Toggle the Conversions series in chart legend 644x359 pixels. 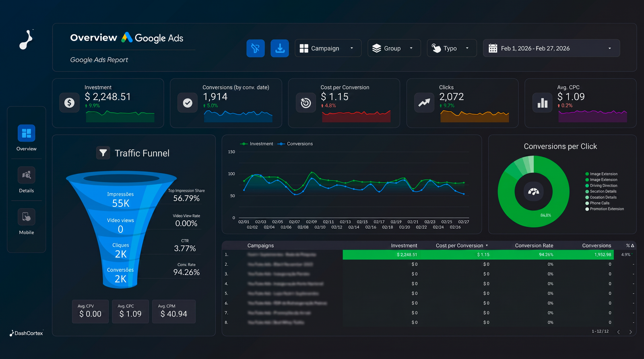coord(295,144)
